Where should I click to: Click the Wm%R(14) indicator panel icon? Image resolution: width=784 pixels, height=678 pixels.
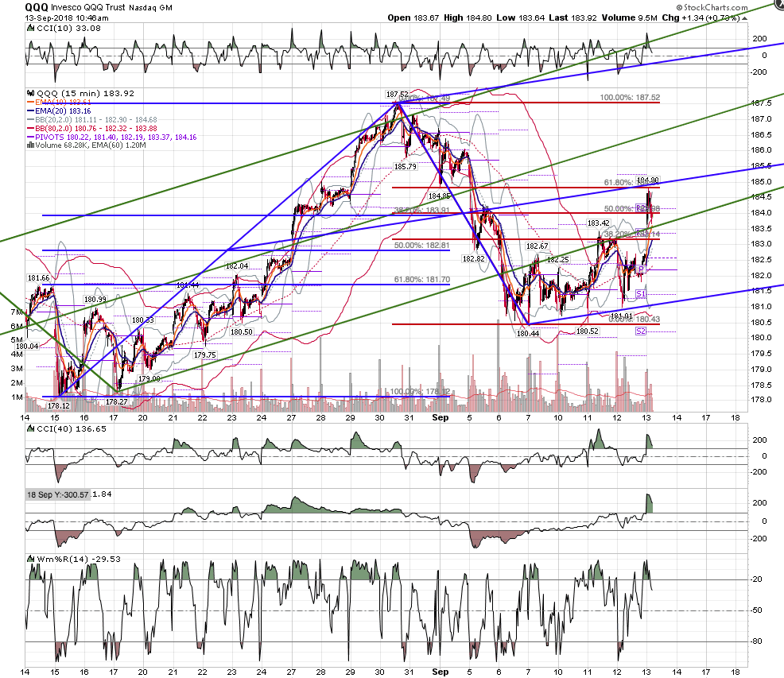click(x=30, y=560)
